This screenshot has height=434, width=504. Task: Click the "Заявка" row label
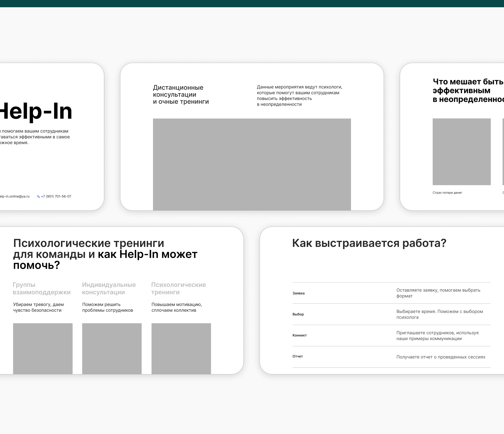click(298, 293)
